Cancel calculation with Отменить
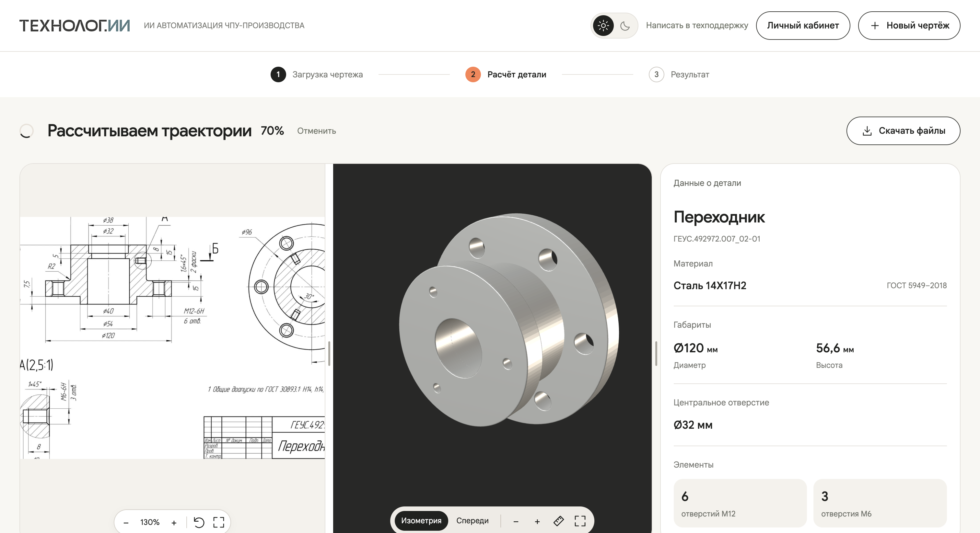980x533 pixels. point(316,131)
